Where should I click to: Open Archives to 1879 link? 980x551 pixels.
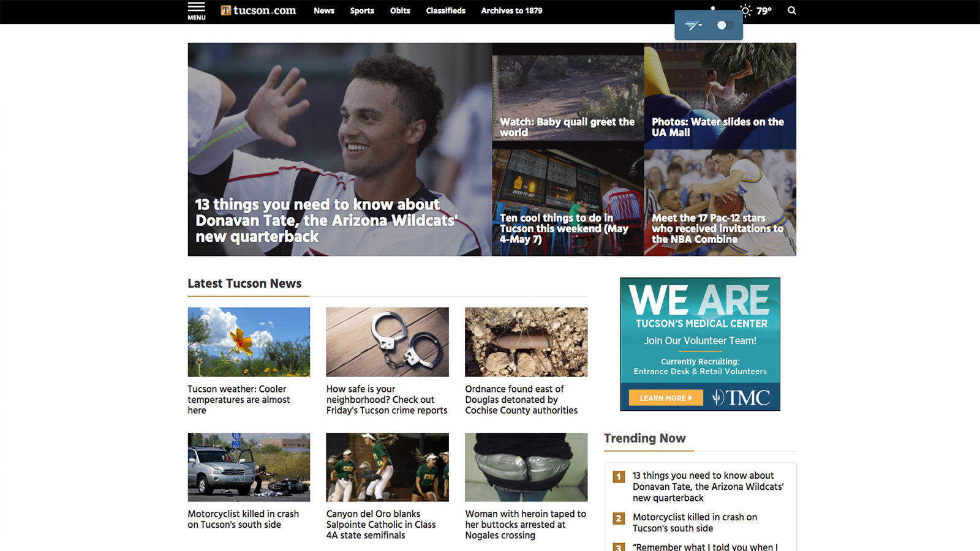tap(511, 10)
